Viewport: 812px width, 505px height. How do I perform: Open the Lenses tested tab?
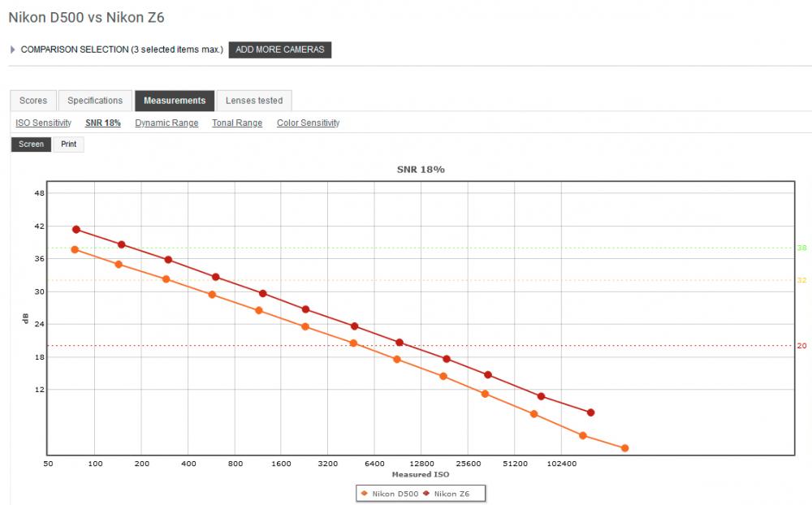[x=254, y=101]
